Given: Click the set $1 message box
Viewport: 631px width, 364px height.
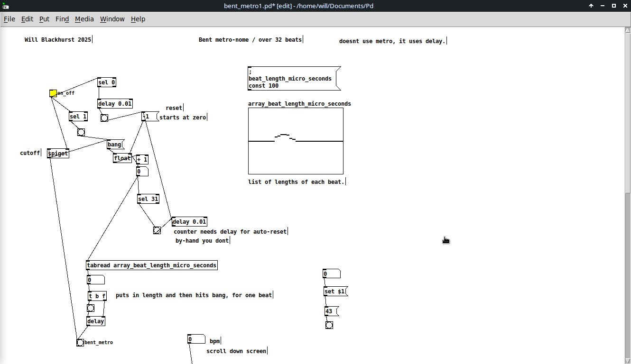Looking at the screenshot, I should tap(336, 291).
